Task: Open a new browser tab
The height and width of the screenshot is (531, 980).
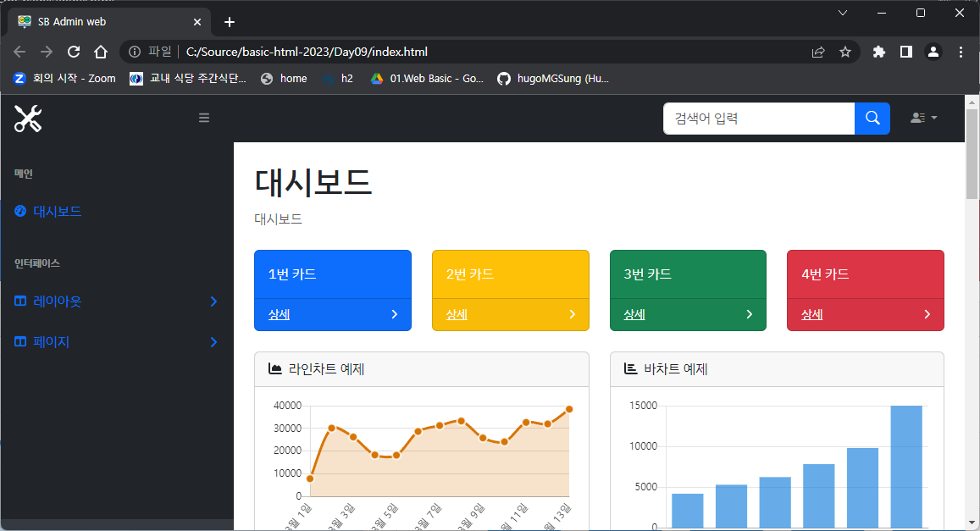Action: tap(230, 22)
